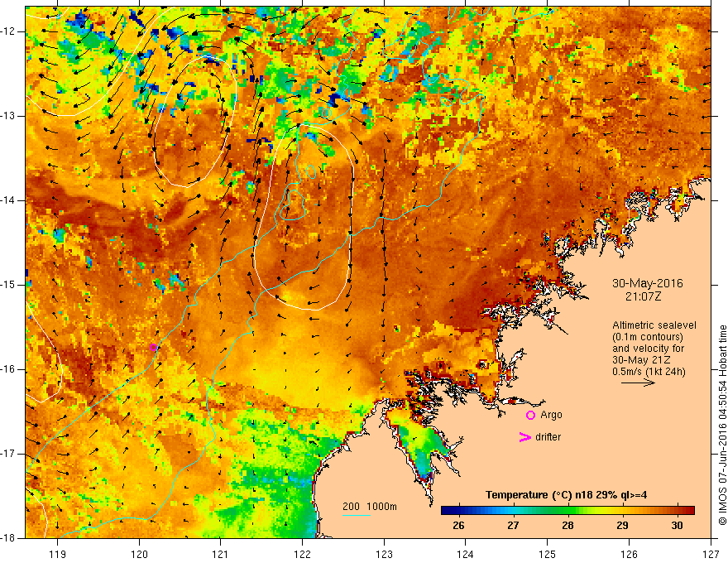
Task: Click the 'Argo' legend label
Action: pyautogui.click(x=551, y=415)
